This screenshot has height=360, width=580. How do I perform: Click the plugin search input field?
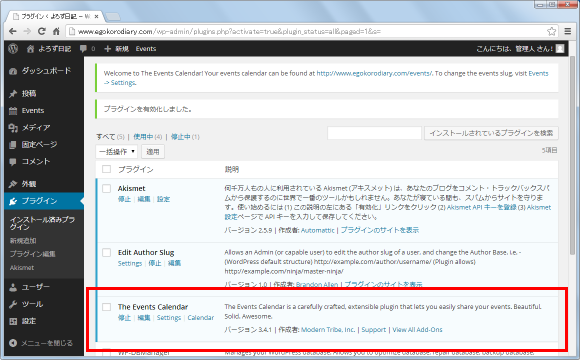point(374,133)
